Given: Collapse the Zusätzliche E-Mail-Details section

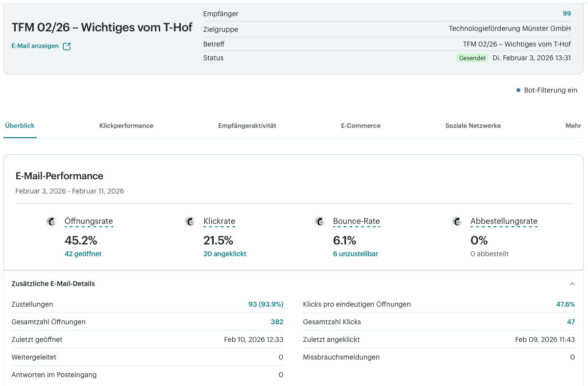Looking at the screenshot, I should coord(572,284).
